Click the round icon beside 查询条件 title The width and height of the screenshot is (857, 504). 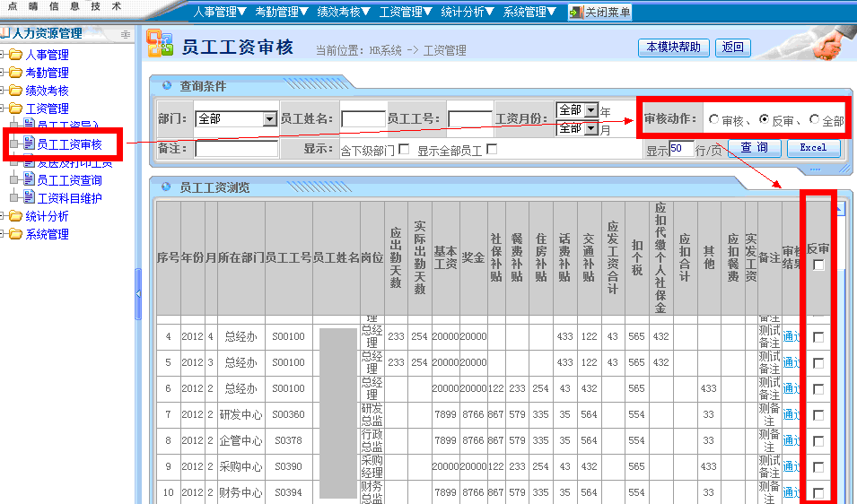pos(167,86)
